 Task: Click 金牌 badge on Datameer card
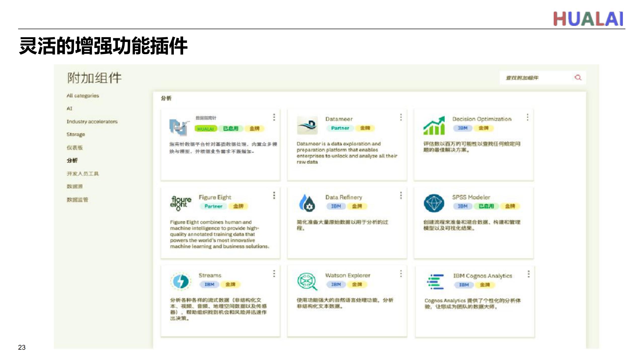pyautogui.click(x=365, y=128)
